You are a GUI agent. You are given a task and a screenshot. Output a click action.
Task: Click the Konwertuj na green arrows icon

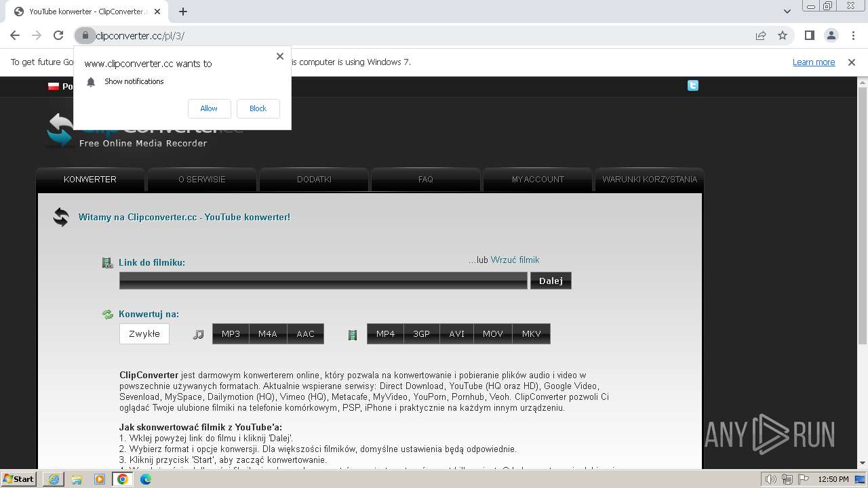point(108,314)
